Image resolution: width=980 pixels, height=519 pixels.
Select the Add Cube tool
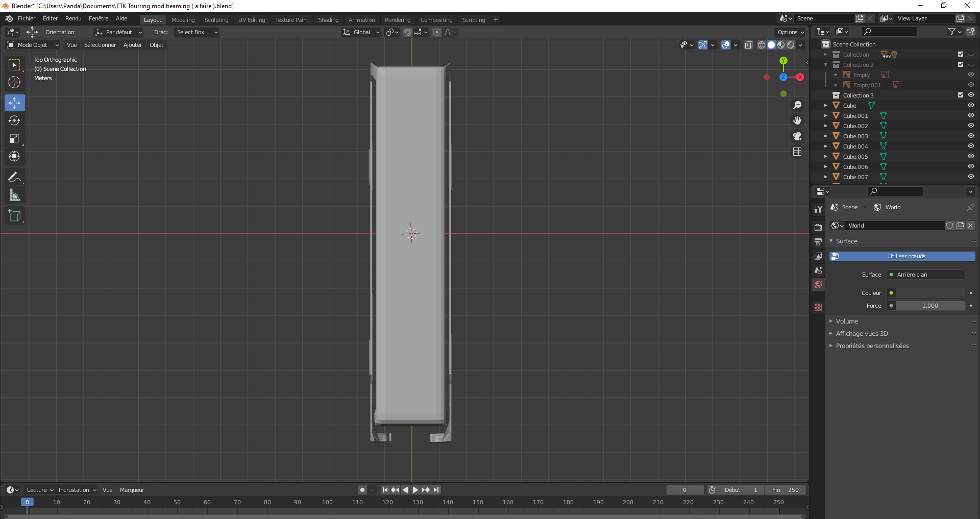[14, 216]
